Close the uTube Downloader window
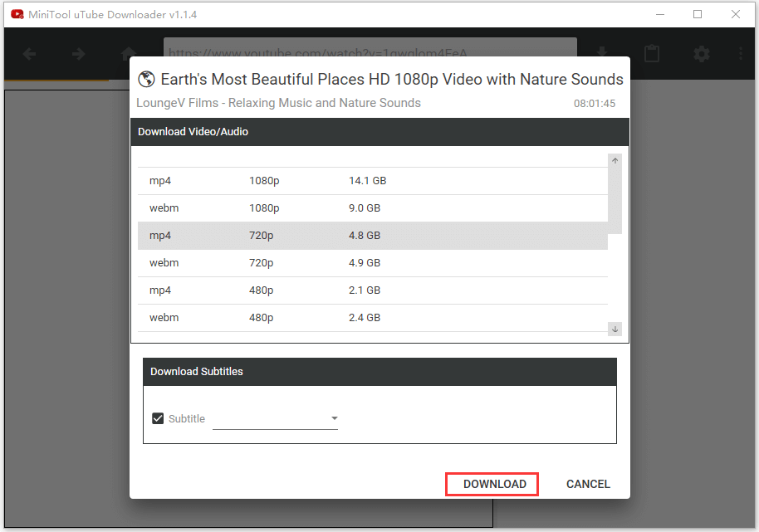The width and height of the screenshot is (759, 532). [735, 14]
